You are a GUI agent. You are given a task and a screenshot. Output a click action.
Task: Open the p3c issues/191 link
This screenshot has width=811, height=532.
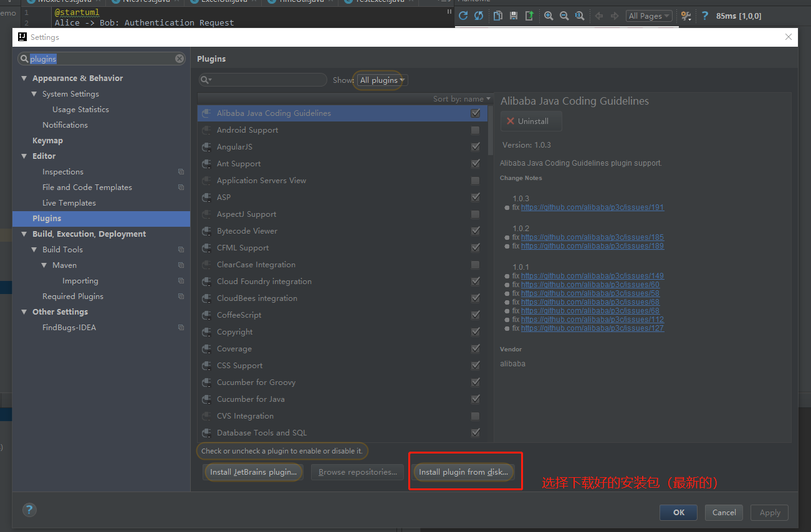pyautogui.click(x=592, y=207)
